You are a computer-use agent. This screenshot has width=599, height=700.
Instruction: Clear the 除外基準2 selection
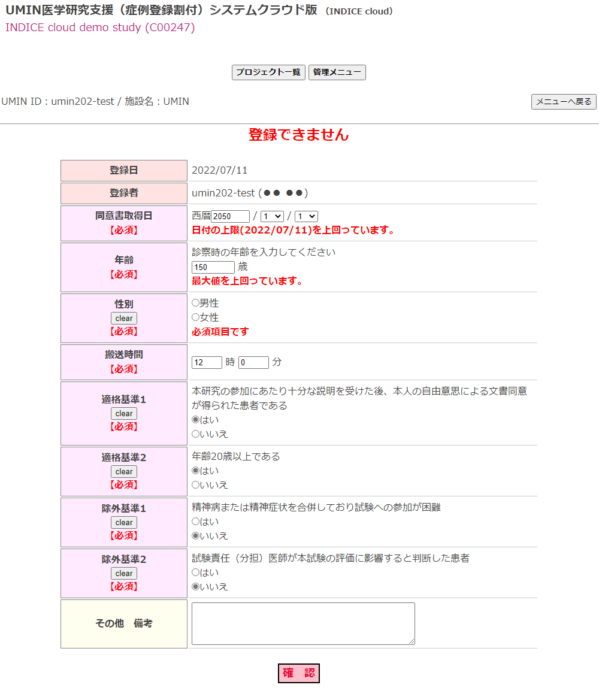point(124,574)
